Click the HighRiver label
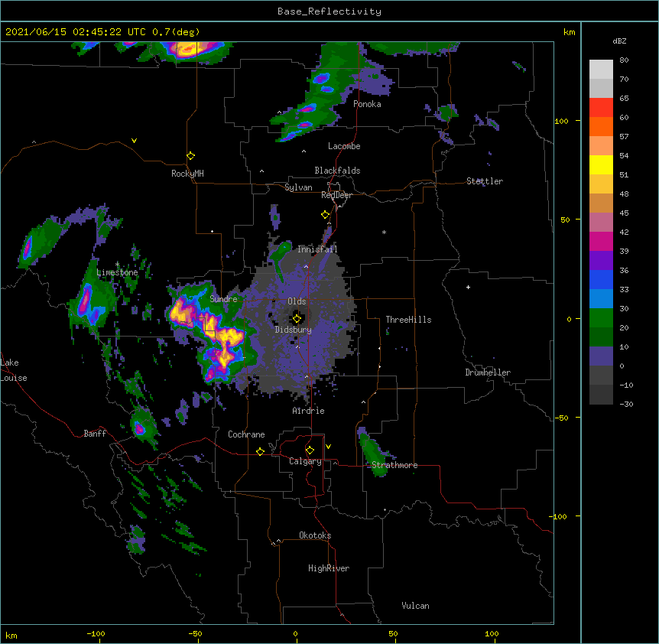Screen dimensions: 659x644 329,568
